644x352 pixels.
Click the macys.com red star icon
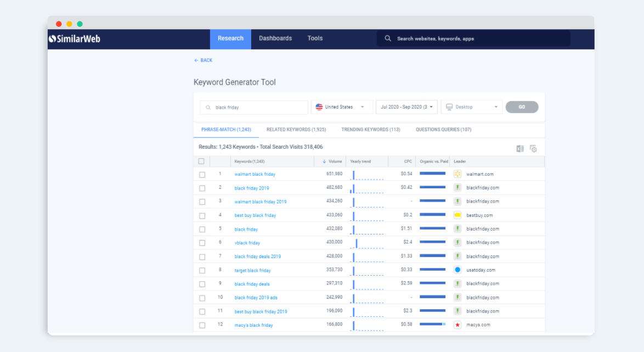(x=457, y=325)
